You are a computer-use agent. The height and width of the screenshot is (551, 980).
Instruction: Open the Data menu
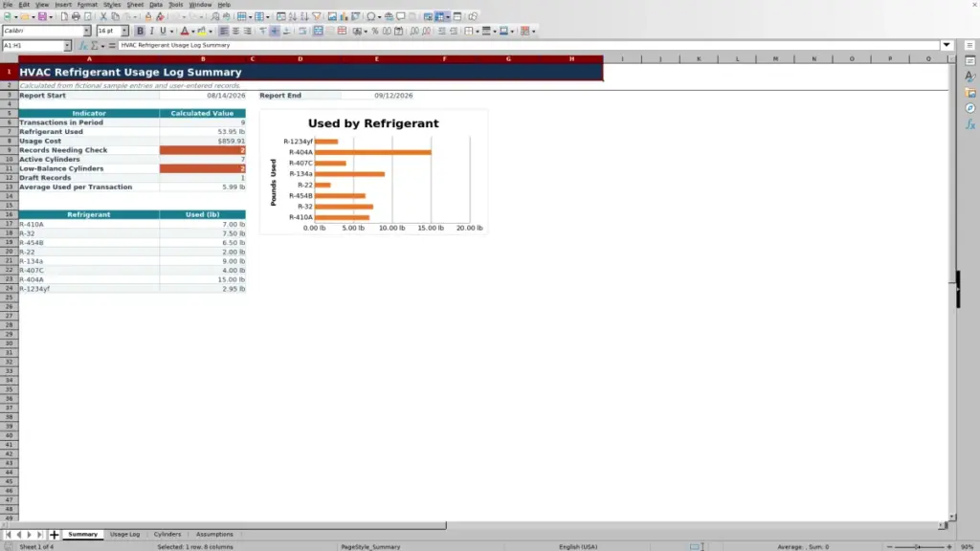pos(156,5)
